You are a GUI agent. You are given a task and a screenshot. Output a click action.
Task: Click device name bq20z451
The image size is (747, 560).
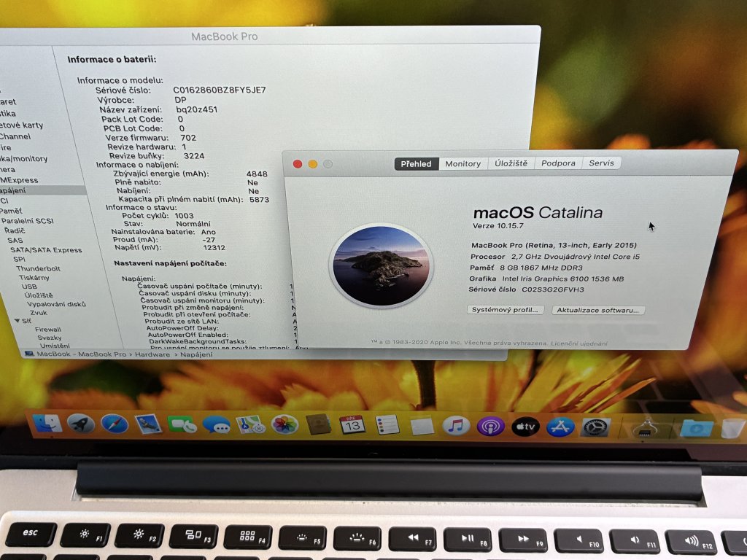tap(197, 109)
